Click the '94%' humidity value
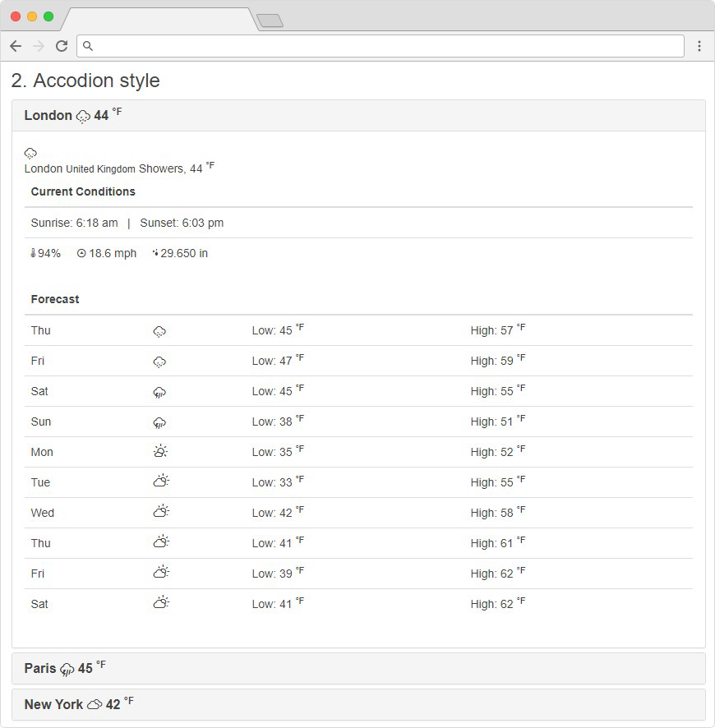Image resolution: width=715 pixels, height=728 pixels. coord(49,253)
